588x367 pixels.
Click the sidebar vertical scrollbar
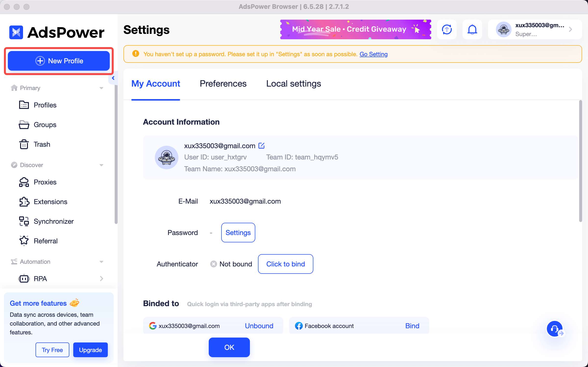point(116,155)
